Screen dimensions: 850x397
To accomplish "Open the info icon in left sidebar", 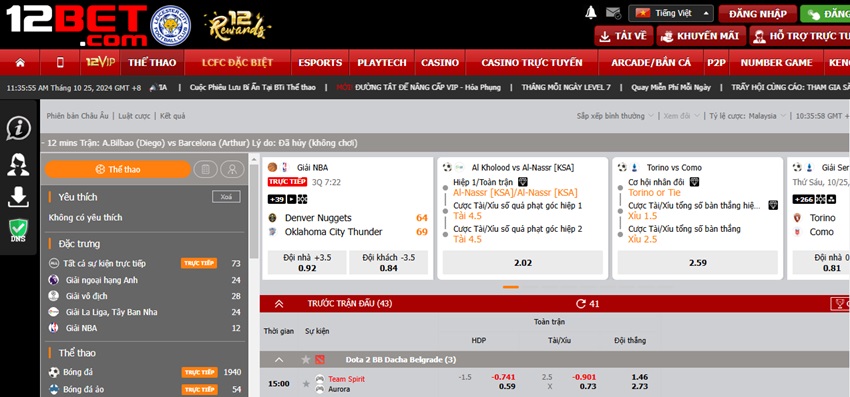I will pos(18,129).
